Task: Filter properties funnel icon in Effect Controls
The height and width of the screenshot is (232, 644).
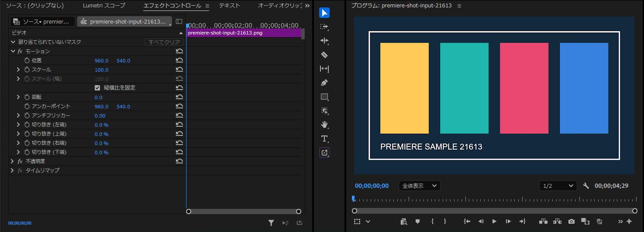Action: 271,223
